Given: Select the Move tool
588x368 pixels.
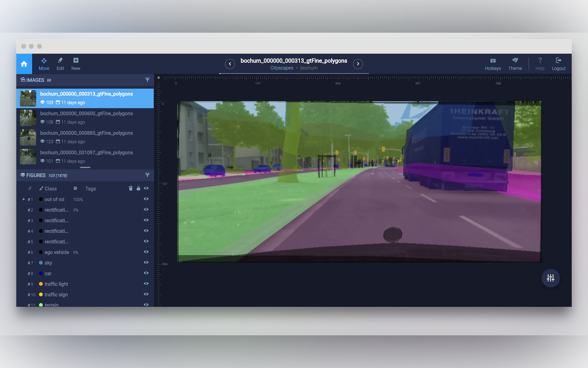Looking at the screenshot, I should point(44,64).
